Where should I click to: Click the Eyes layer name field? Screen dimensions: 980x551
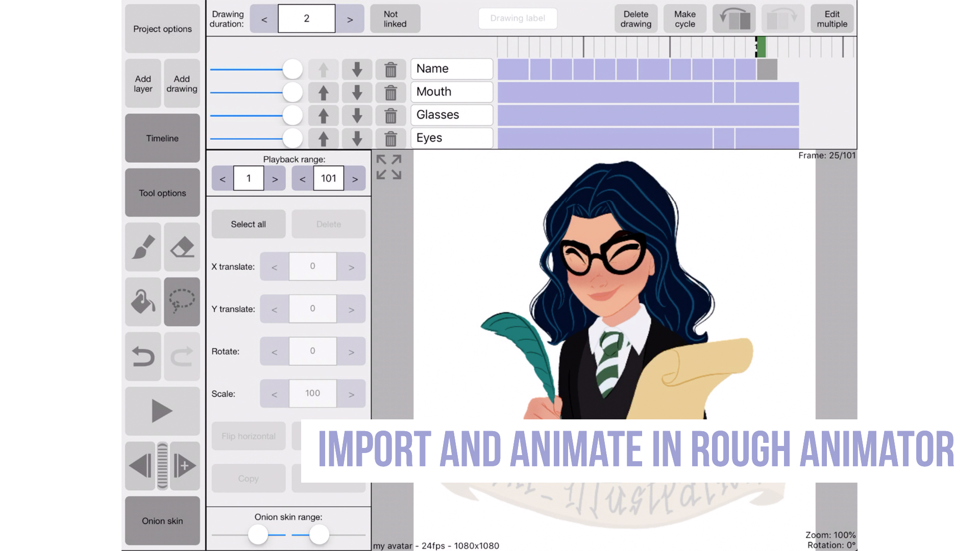[x=452, y=138]
